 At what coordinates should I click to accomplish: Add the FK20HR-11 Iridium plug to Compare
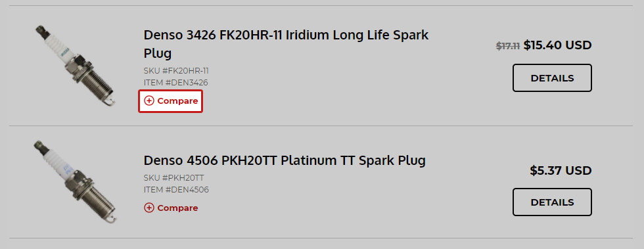click(170, 101)
